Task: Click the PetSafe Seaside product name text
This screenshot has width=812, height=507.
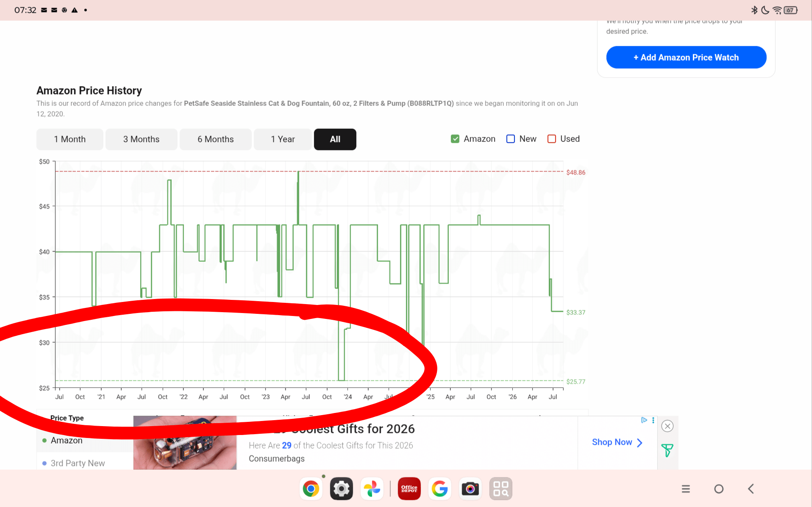Action: (319, 103)
